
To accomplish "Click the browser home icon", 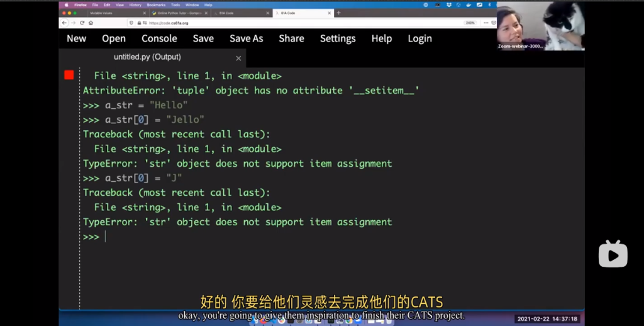I will (91, 23).
